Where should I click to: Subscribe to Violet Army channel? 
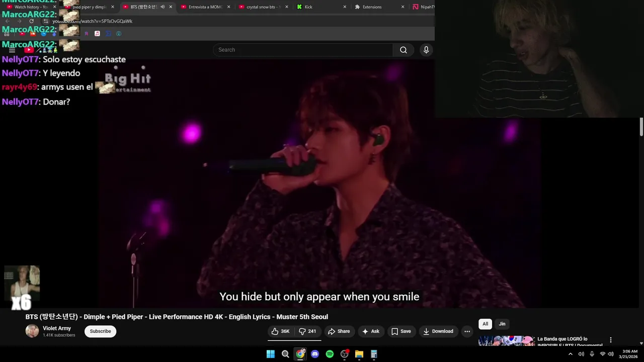[x=100, y=331]
